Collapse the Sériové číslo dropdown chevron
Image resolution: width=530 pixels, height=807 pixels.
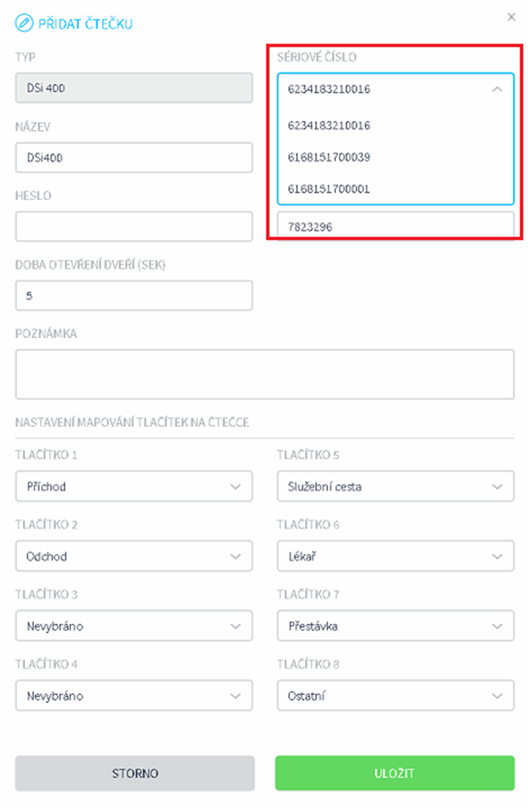point(497,89)
